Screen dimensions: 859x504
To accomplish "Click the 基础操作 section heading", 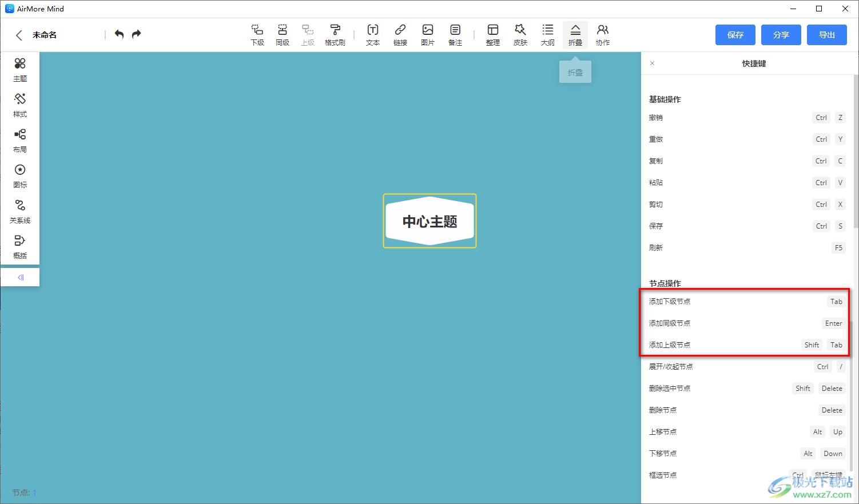I will pyautogui.click(x=665, y=99).
